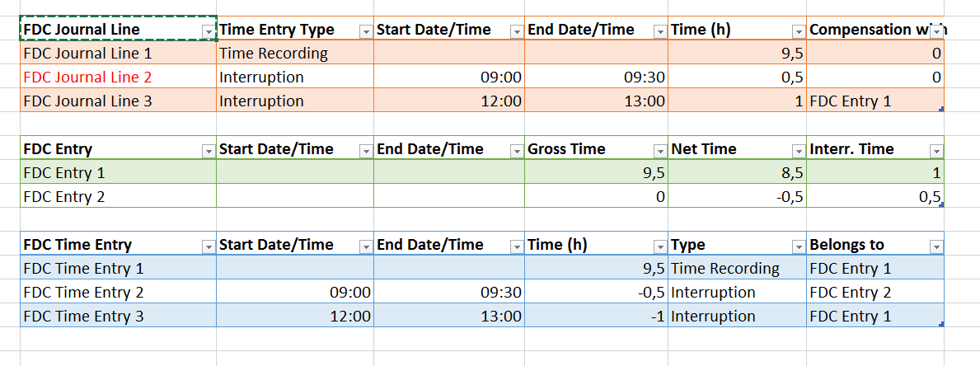Open filter dropdown for FDC Journal Line column

[209, 31]
